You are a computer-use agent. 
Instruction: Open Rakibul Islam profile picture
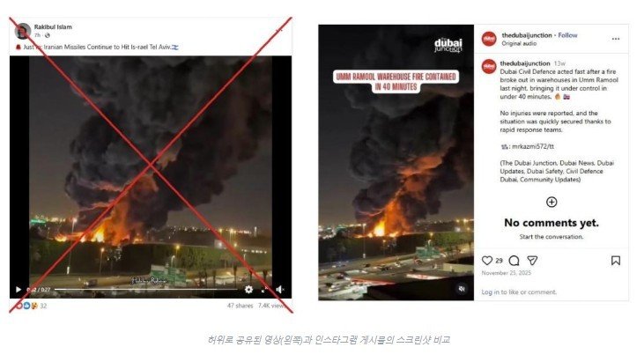pos(23,31)
